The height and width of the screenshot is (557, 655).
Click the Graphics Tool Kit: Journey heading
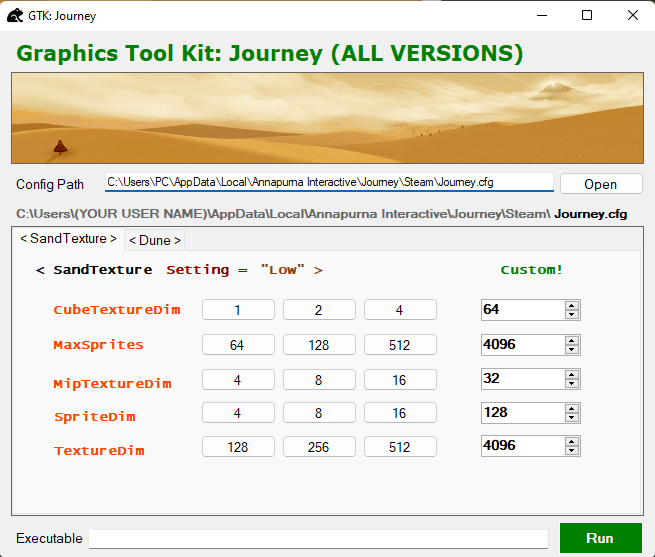[269, 53]
